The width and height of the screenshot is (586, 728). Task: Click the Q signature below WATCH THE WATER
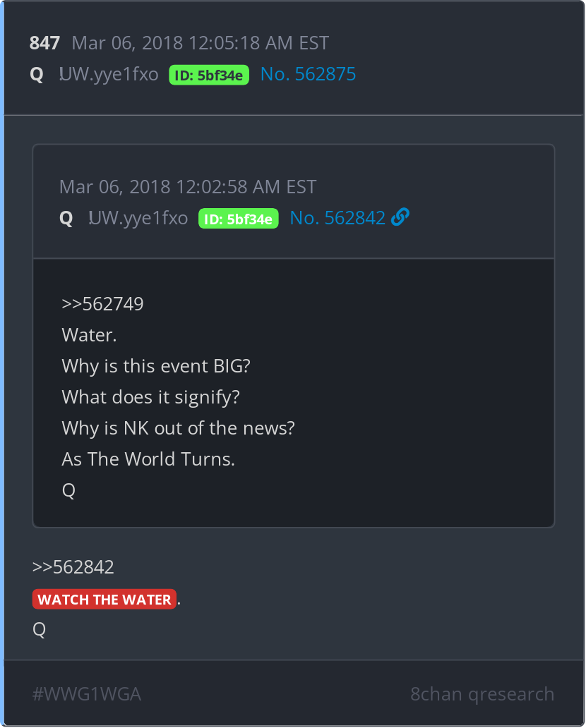pyautogui.click(x=39, y=629)
